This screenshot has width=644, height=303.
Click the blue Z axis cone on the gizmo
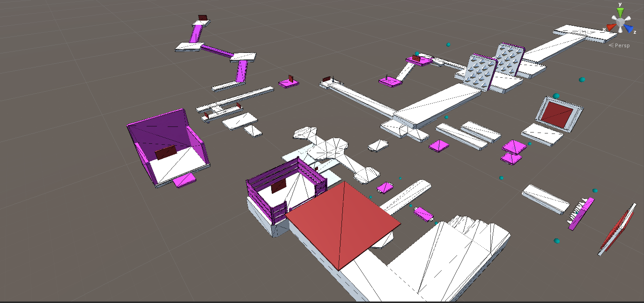point(629,28)
